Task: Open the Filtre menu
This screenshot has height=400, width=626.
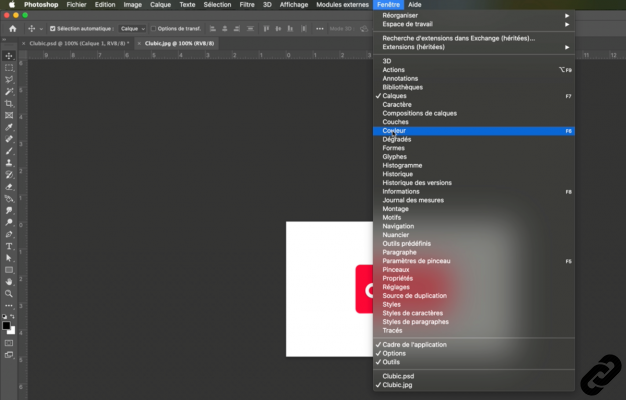Action: (x=247, y=5)
